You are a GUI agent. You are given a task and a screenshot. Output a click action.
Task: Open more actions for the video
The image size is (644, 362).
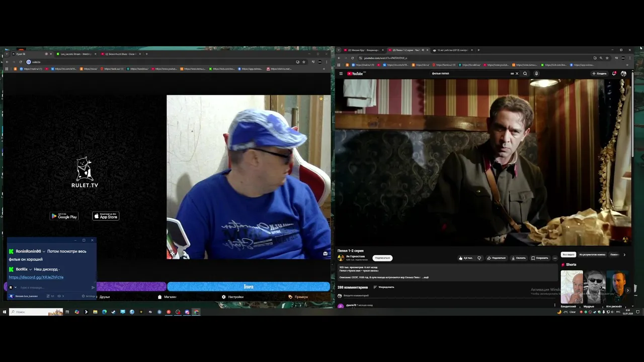[555, 258]
